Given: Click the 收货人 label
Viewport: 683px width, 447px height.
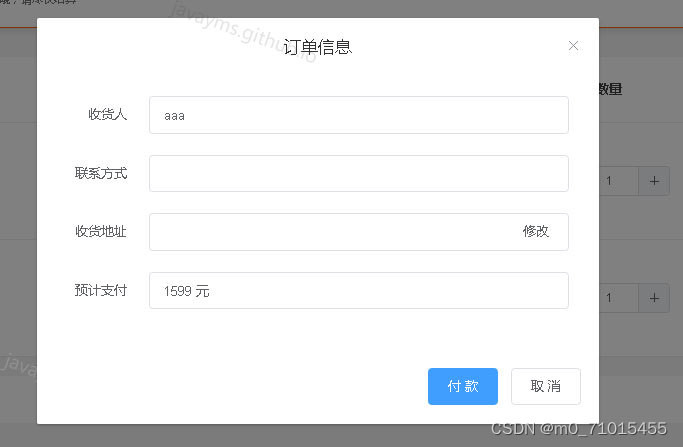Looking at the screenshot, I should (108, 115).
